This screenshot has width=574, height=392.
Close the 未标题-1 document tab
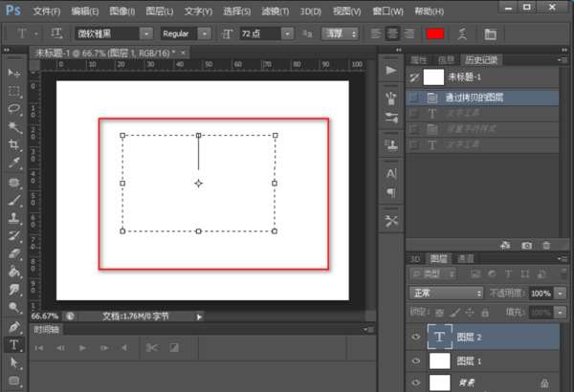(x=183, y=54)
